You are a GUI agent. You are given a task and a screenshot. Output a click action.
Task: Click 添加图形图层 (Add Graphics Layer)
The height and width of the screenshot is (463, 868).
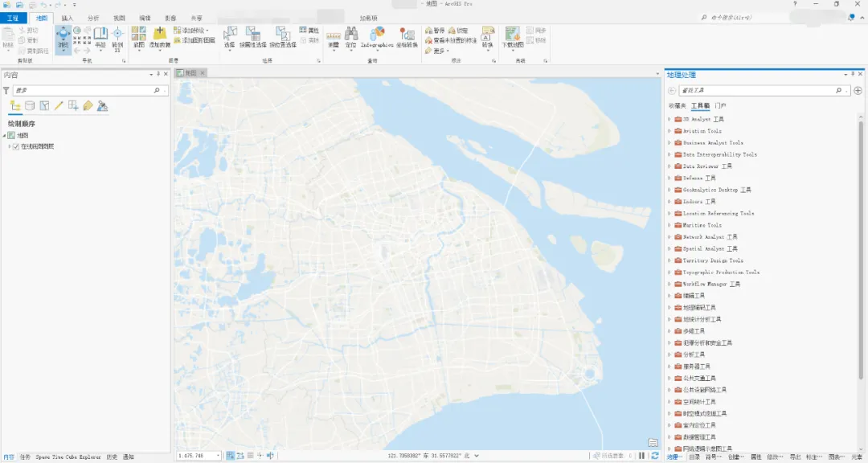coord(194,40)
